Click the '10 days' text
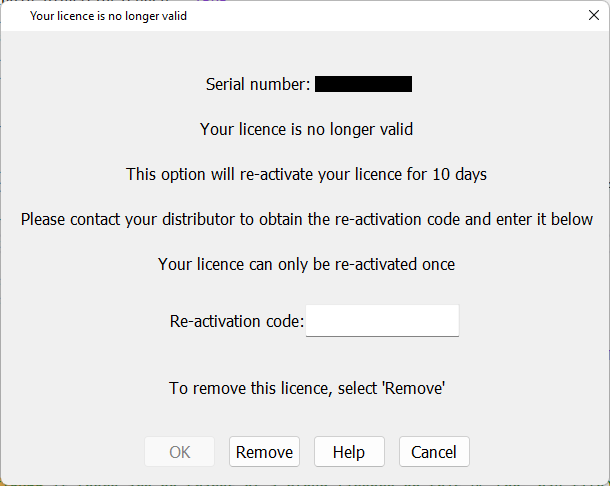Viewport: 610px width, 486px height. click(x=459, y=174)
